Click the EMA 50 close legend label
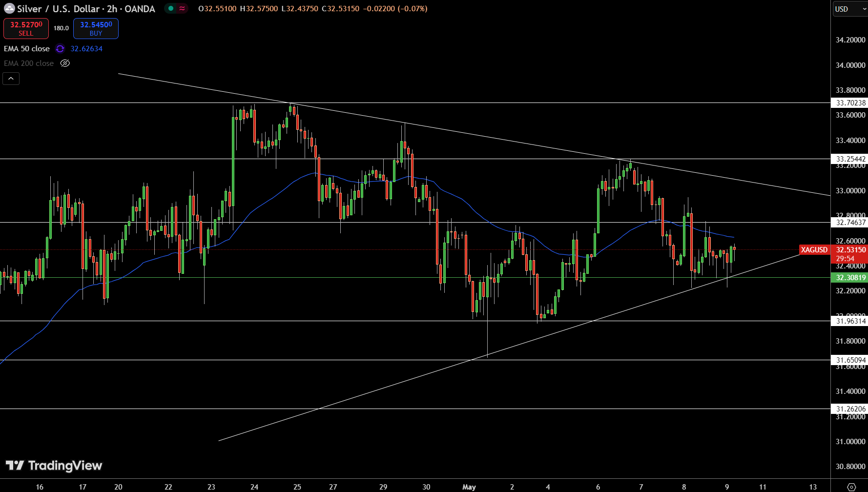The image size is (868, 492). (27, 49)
